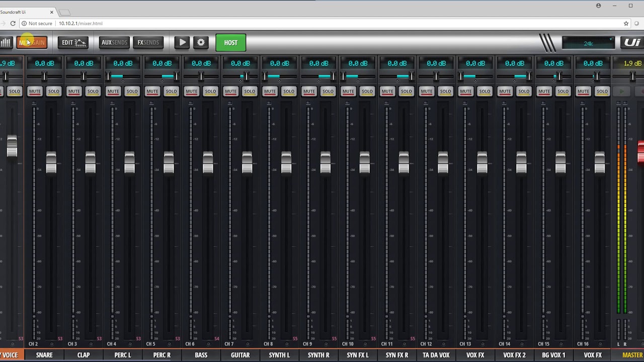Click the SYNTH R pan slider
Screen dimensions: 644x362
[318, 76]
